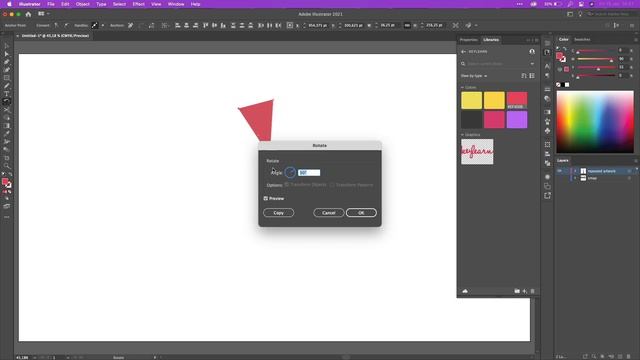This screenshot has width=640, height=360.
Task: Click the rotation angle dial in dialog
Action: coord(290,173)
